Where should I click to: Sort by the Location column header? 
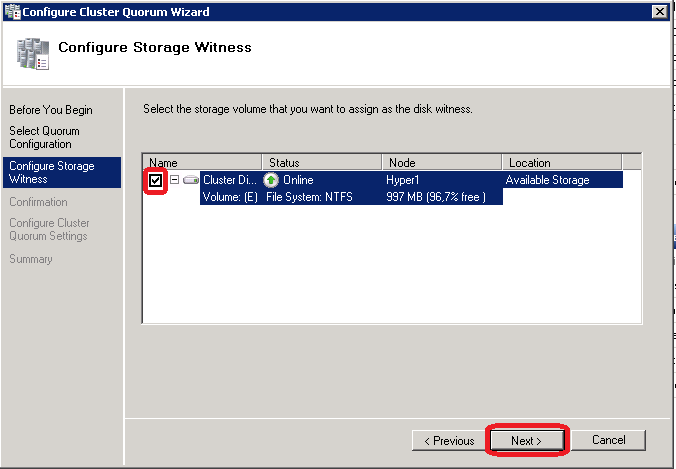[561, 162]
